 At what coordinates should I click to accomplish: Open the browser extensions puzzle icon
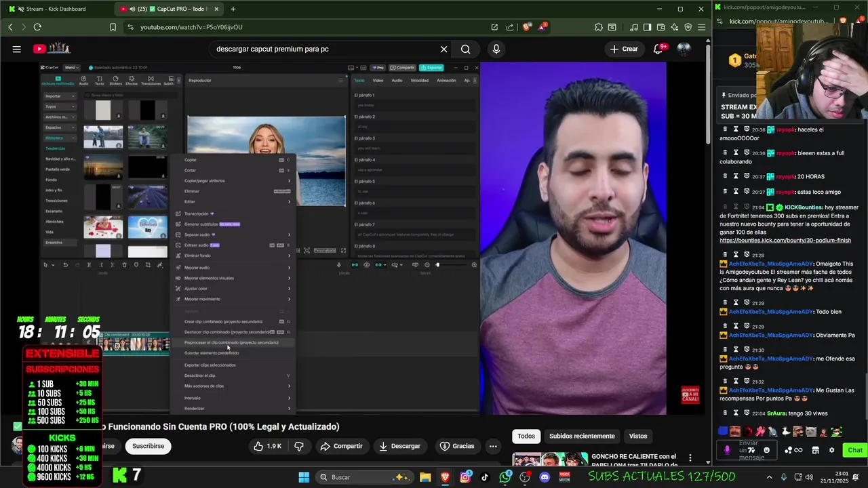point(598,27)
